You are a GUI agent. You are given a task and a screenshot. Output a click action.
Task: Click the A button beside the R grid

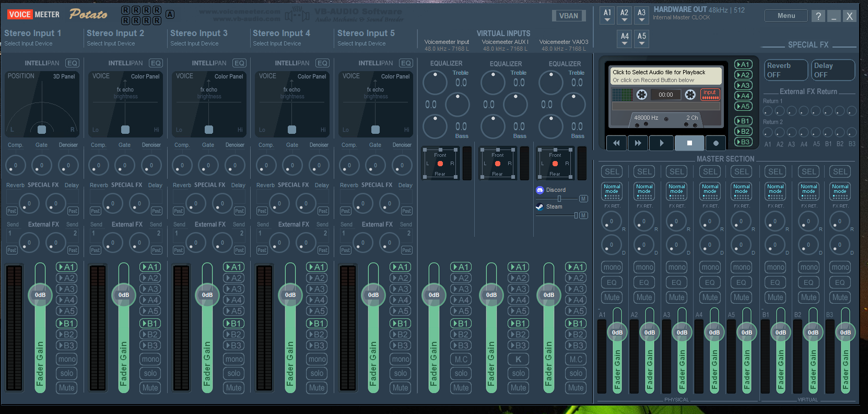point(170,14)
